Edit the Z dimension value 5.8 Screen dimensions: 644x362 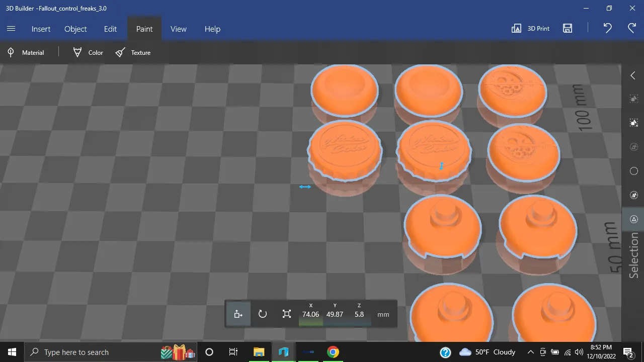[x=359, y=314]
